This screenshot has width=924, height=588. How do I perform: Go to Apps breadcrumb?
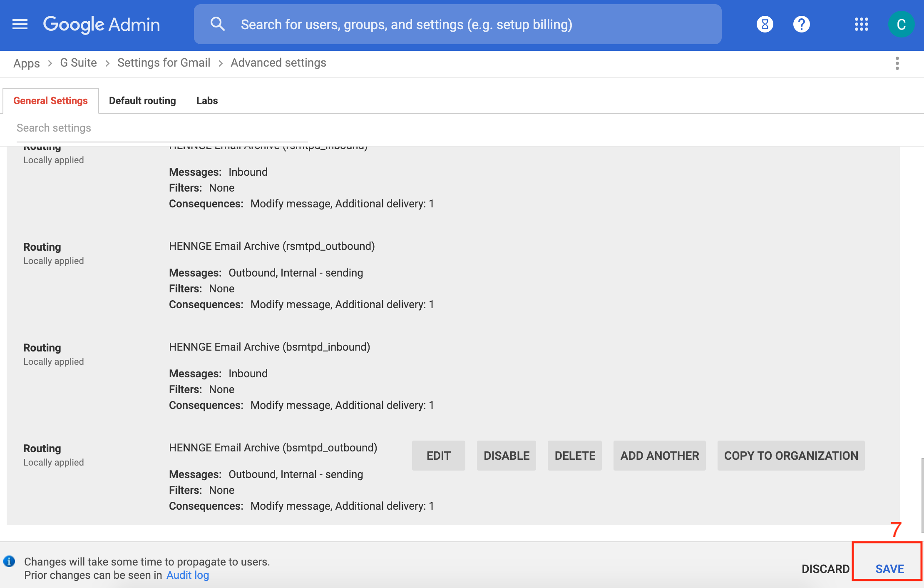[27, 63]
